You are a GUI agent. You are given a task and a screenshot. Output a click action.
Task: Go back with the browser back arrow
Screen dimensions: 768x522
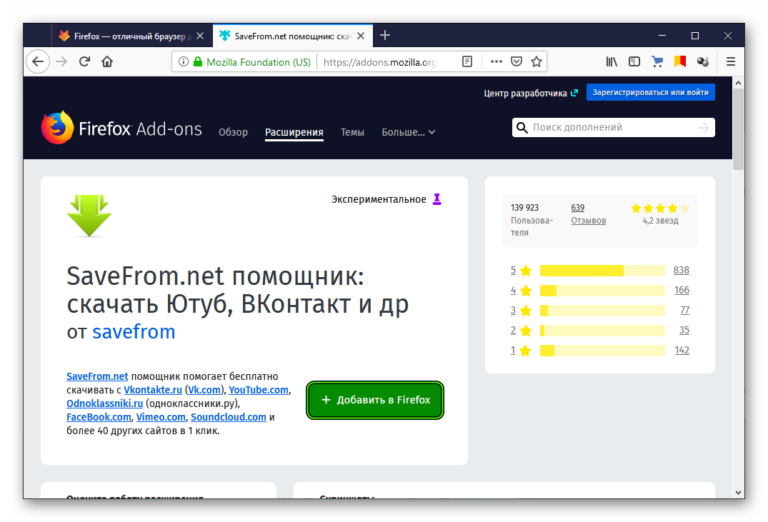pos(38,62)
